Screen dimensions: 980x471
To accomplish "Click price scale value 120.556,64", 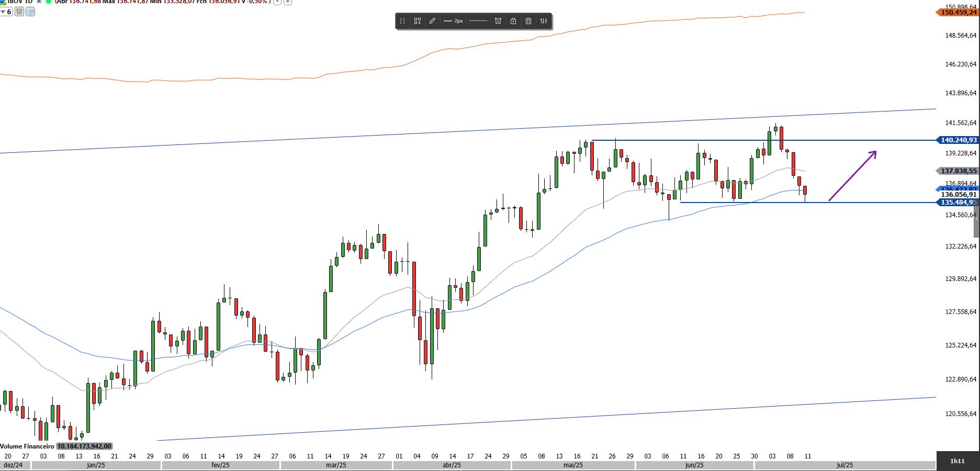I will [x=960, y=414].
